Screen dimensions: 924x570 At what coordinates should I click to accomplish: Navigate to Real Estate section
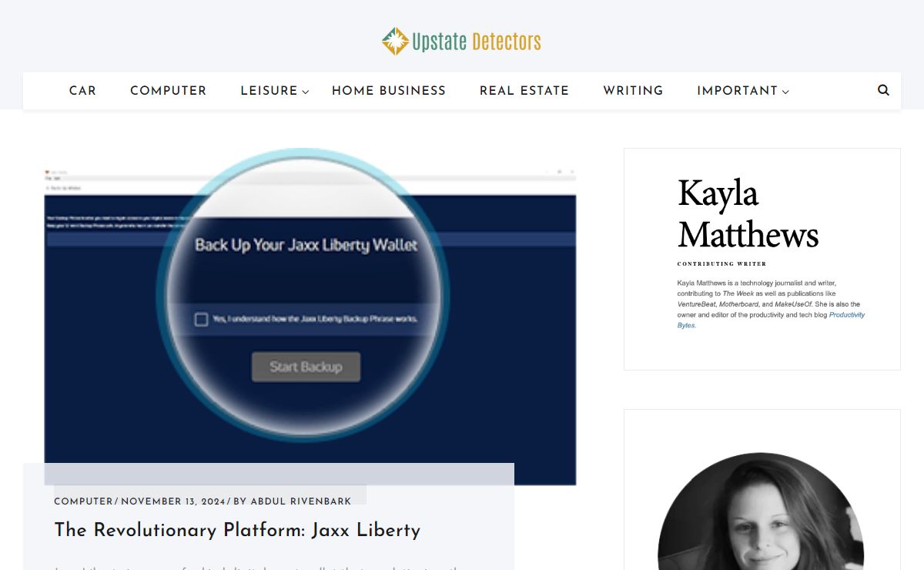524,91
